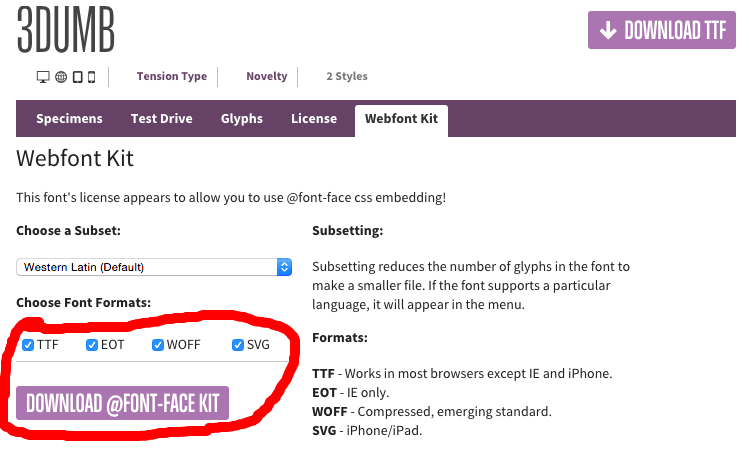Image resolution: width=749 pixels, height=464 pixels.
Task: Click the Download @font-face Kit button
Action: [122, 403]
